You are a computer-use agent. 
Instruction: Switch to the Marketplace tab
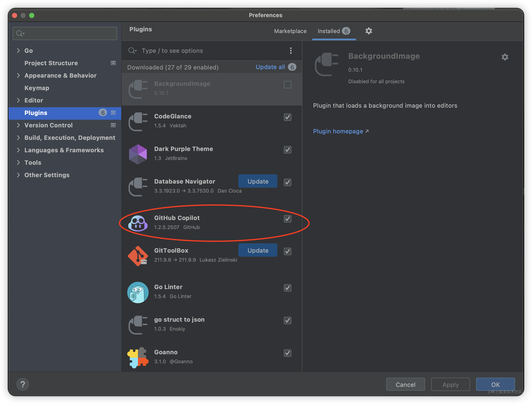pos(290,31)
